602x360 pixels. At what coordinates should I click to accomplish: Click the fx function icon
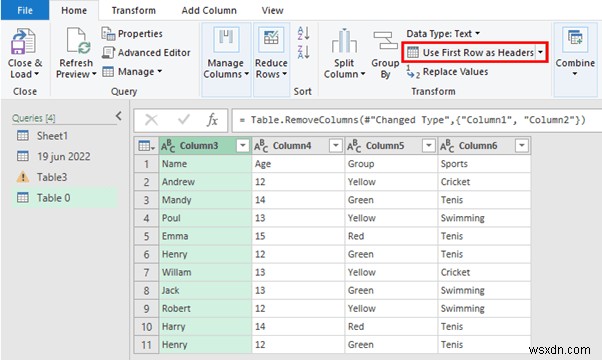[212, 120]
